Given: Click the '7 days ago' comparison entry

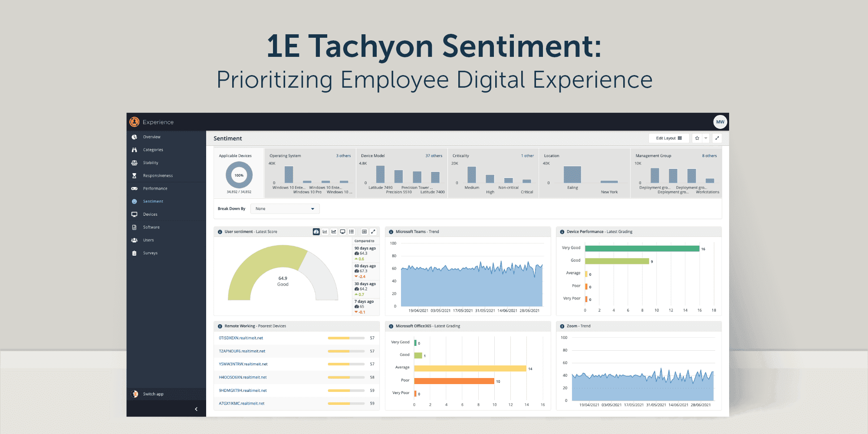Looking at the screenshot, I should coord(365,306).
